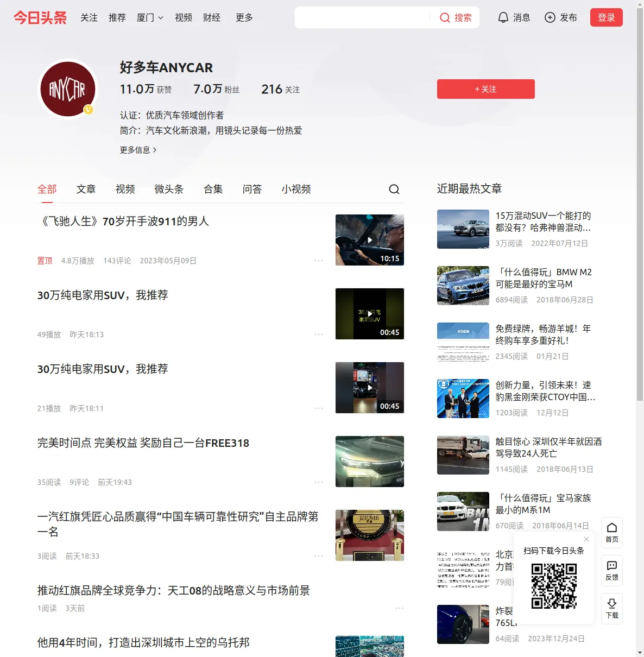Open the more menu for 飞驰人生 video

(319, 261)
